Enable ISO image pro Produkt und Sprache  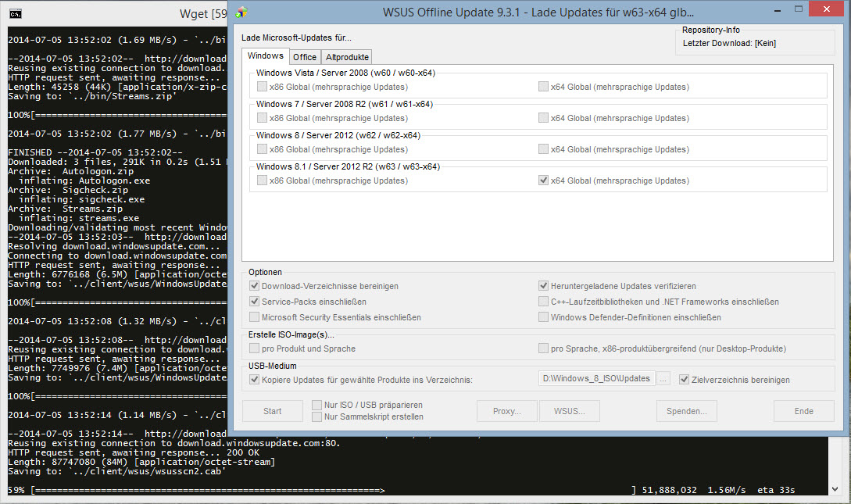[254, 349]
